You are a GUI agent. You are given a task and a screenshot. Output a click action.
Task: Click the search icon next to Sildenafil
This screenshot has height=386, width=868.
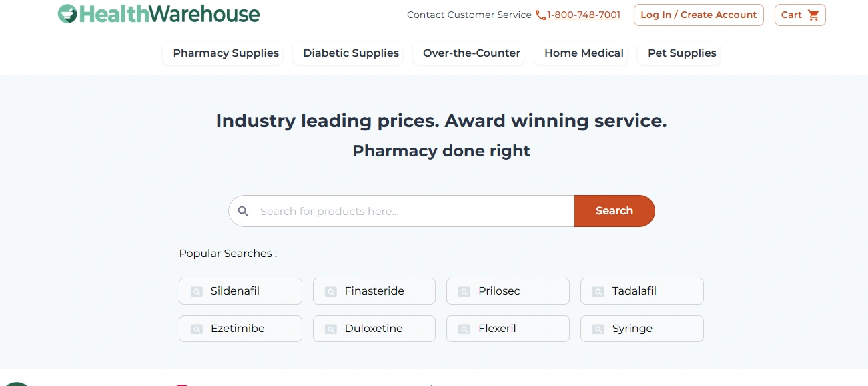[x=196, y=292]
